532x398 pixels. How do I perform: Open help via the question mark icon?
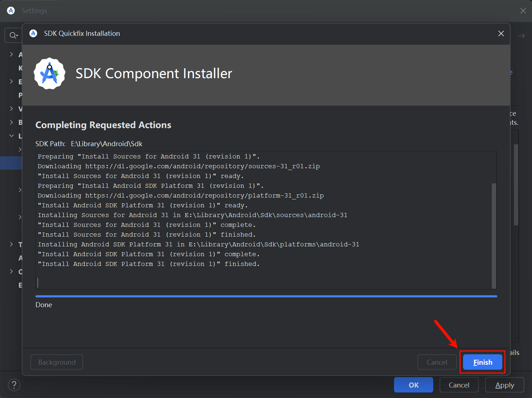click(x=14, y=385)
